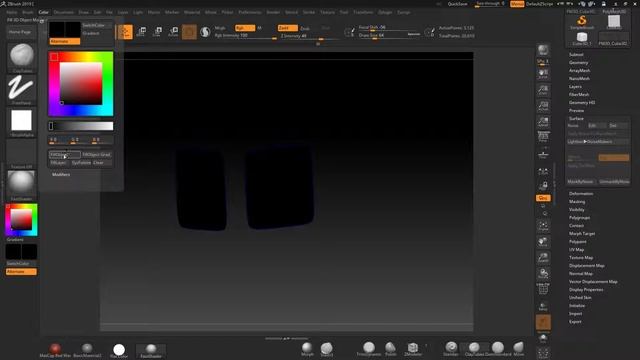
Task: Open the Brush menu
Action: pyautogui.click(x=28, y=12)
